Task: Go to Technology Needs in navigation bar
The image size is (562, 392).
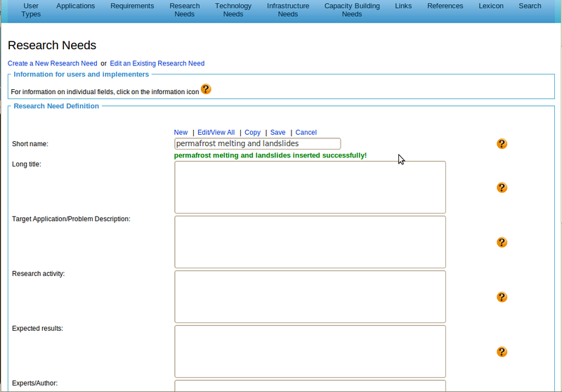Action: [x=233, y=10]
